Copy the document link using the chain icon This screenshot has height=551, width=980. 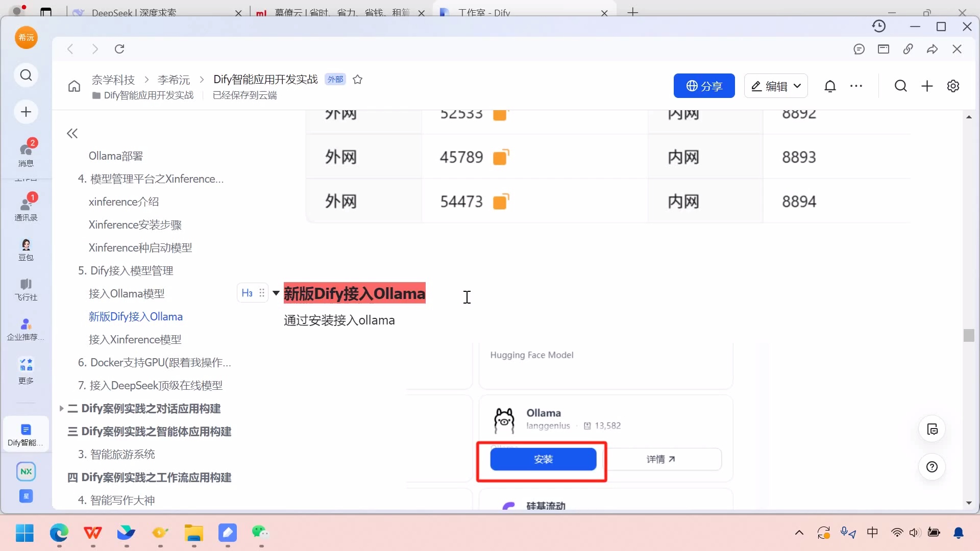point(909,49)
